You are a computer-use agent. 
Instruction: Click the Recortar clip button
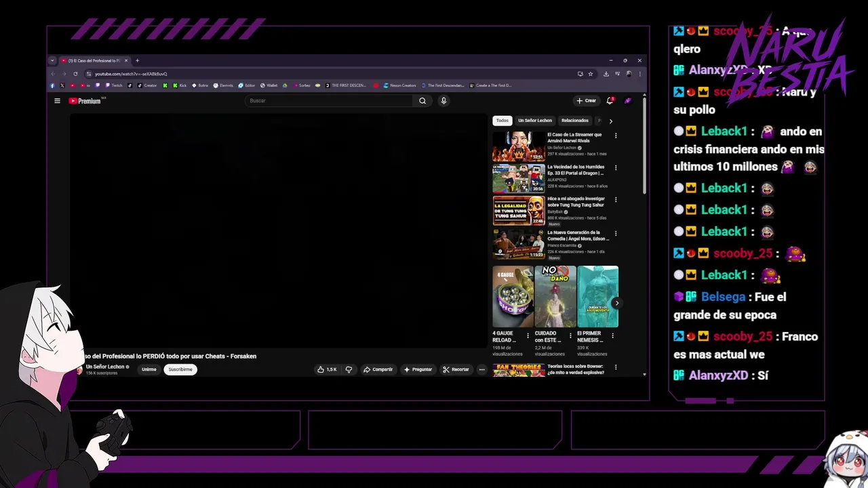pyautogui.click(x=456, y=369)
